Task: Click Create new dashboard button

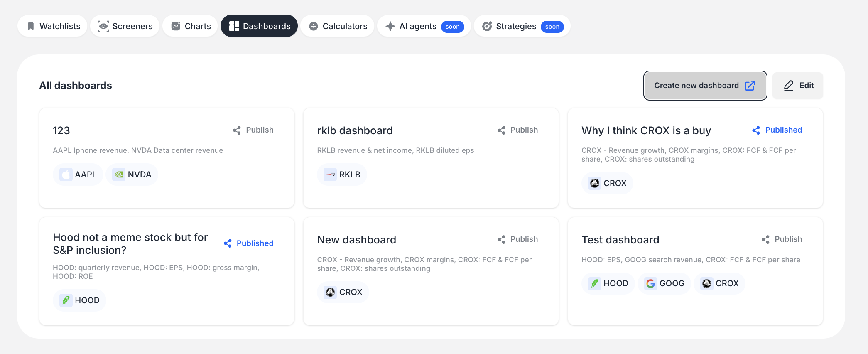Action: pos(705,86)
